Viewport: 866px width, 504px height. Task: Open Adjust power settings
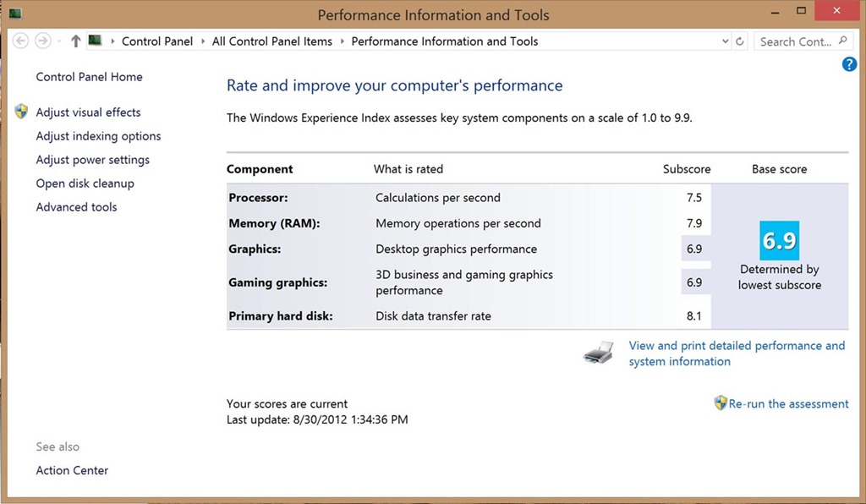pyautogui.click(x=93, y=160)
